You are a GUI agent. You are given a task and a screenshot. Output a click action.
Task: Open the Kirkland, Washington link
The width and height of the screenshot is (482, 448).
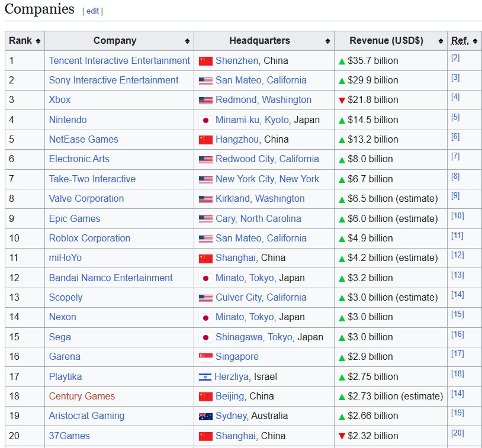(260, 198)
